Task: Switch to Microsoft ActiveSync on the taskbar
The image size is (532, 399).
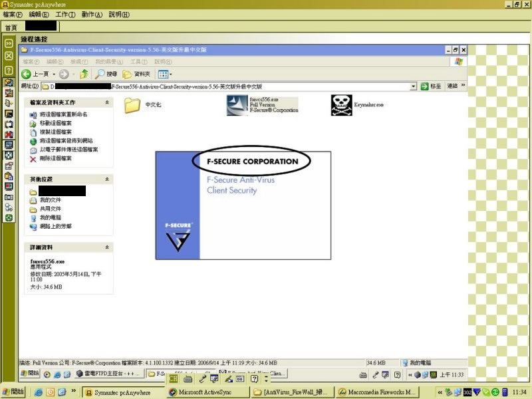Action: click(x=208, y=392)
